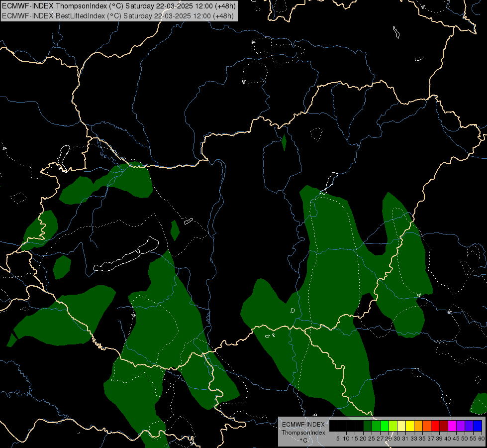Click the violet 50–55 legend swatch

click(469, 426)
